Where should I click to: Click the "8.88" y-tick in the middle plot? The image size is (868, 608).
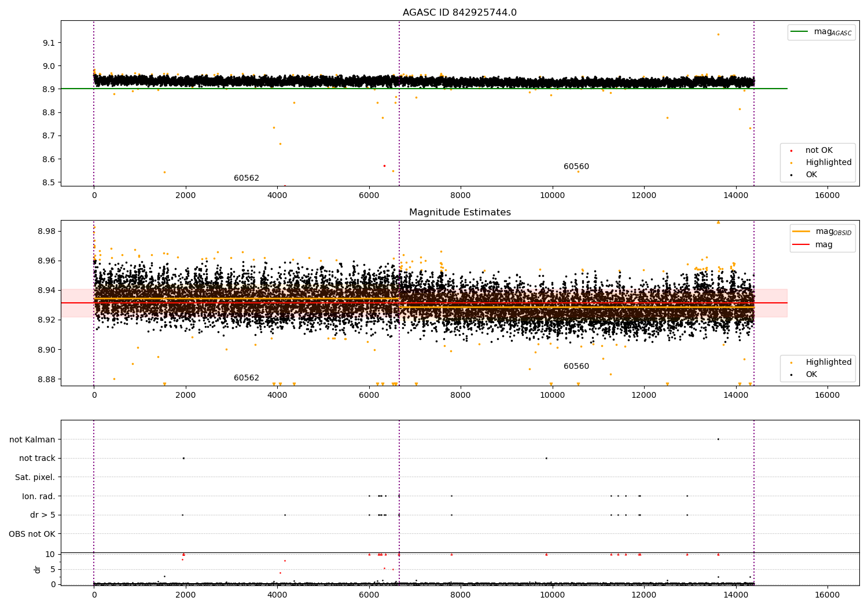(46, 379)
